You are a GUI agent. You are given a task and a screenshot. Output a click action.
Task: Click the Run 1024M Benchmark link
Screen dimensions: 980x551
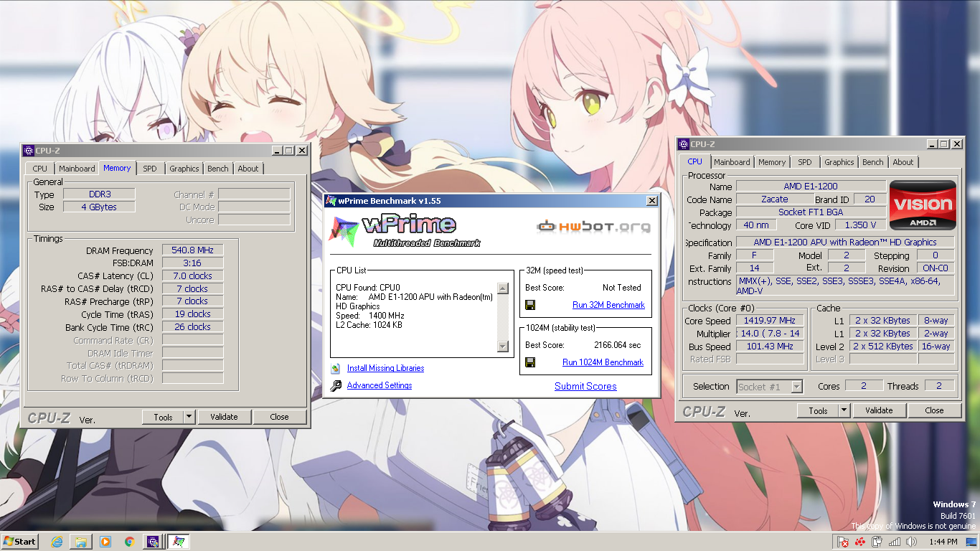click(603, 362)
